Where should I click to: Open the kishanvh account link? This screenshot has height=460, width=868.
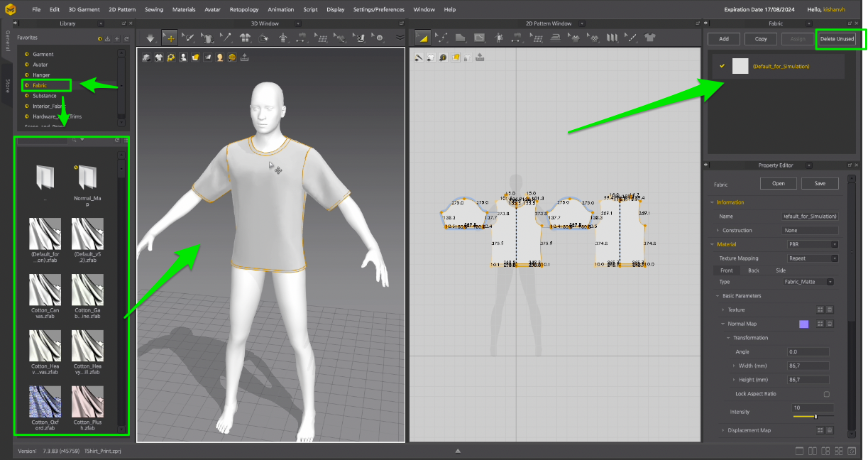(835, 10)
